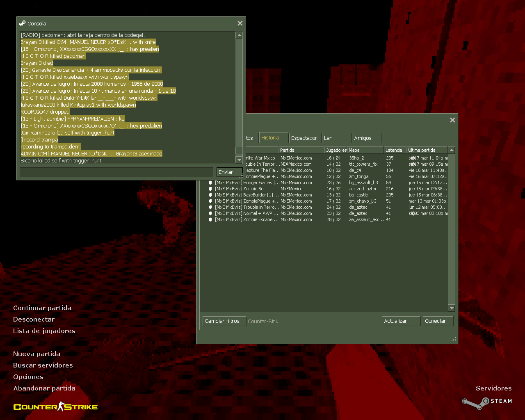Screen dimensions: 525x420
Task: Click the 'Brayan:3 died' console line
Action: pyautogui.click(x=37, y=63)
